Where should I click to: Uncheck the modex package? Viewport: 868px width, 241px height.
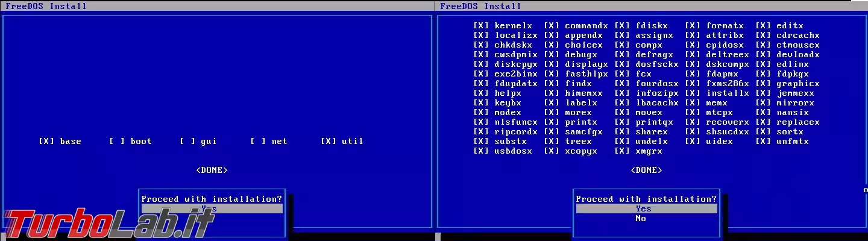[x=481, y=113]
